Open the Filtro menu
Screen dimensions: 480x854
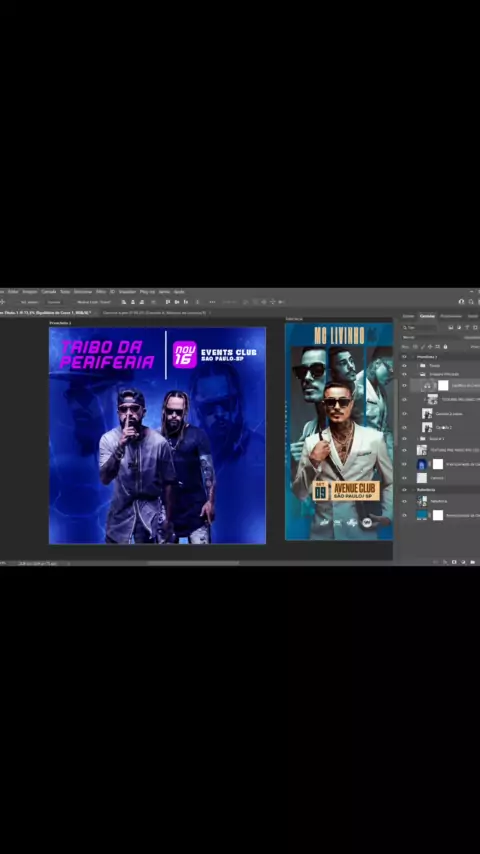coord(101,291)
